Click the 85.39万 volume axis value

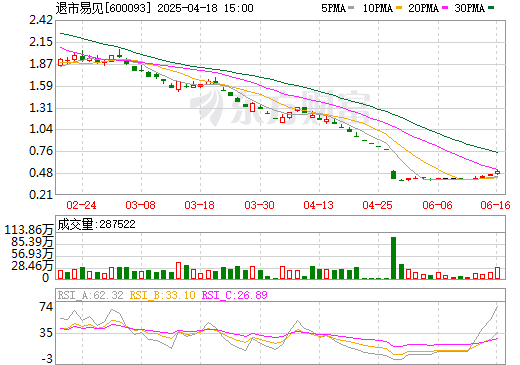(x=32, y=242)
